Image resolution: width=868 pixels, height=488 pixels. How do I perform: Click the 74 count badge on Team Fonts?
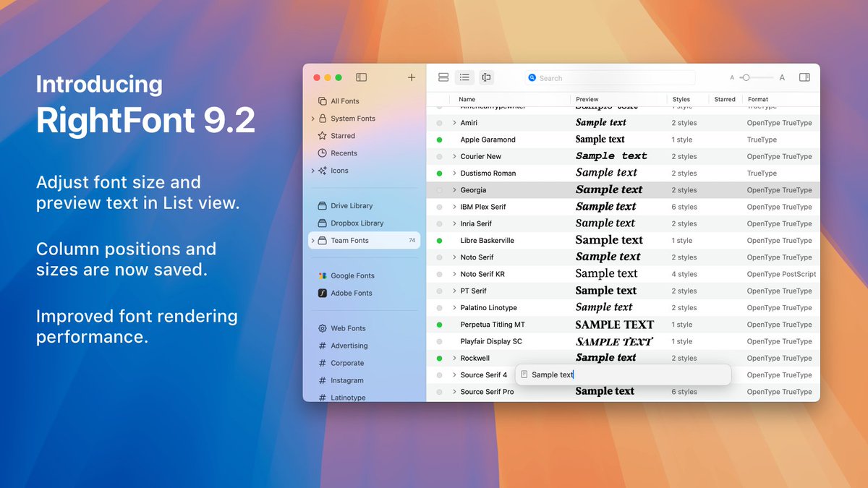[x=412, y=241]
